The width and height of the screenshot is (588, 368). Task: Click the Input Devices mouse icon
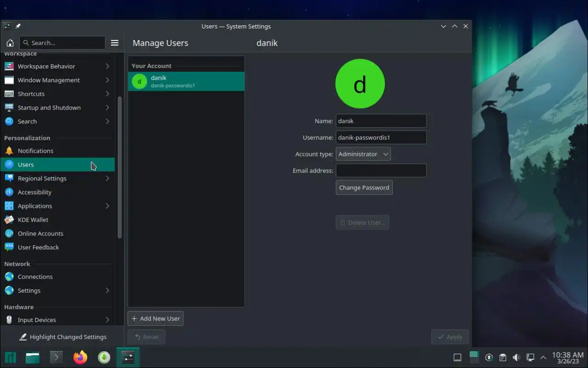(9, 320)
